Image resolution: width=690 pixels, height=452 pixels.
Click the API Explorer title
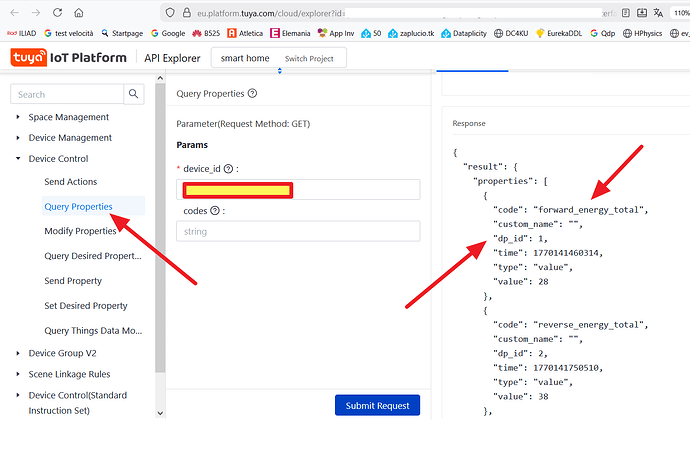172,58
